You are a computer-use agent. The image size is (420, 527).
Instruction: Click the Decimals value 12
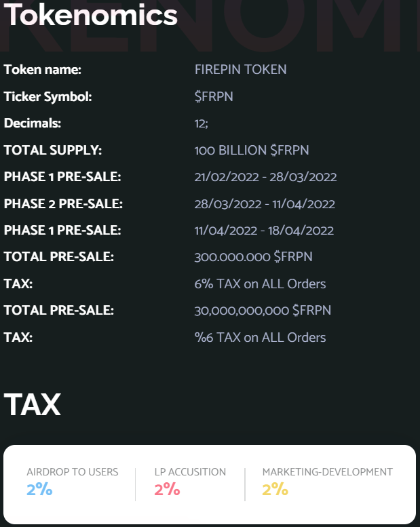point(201,123)
